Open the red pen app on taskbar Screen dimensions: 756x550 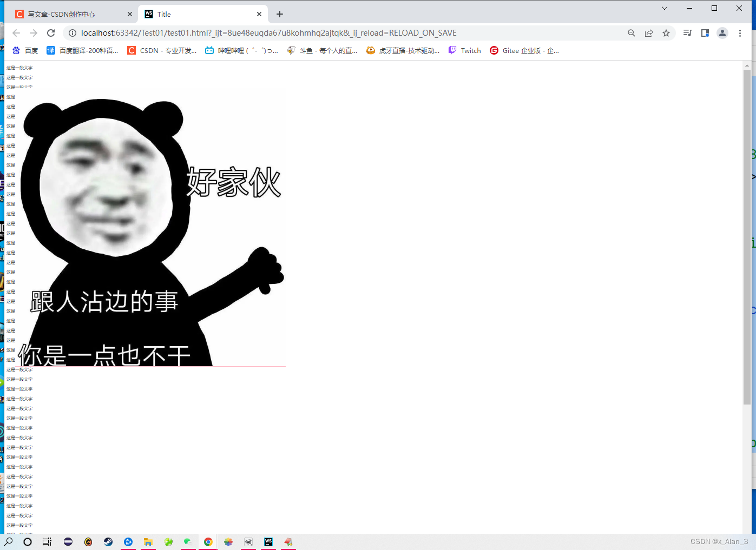point(288,541)
